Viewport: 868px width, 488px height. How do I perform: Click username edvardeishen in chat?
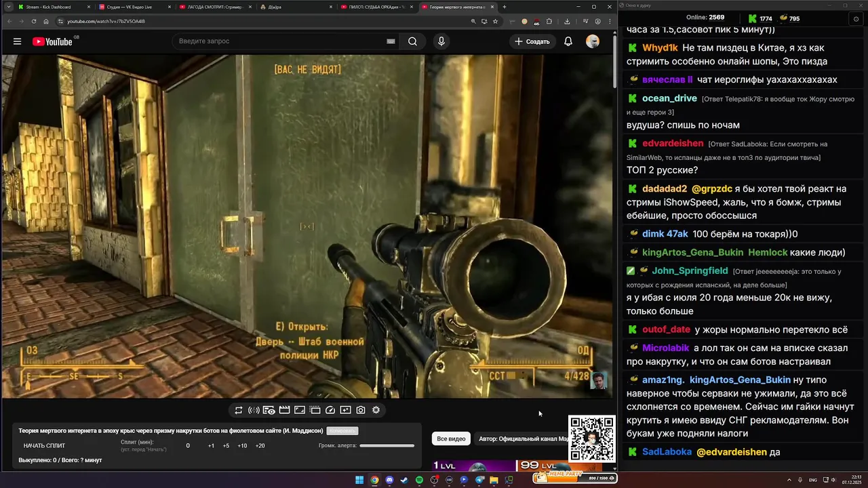[673, 144]
